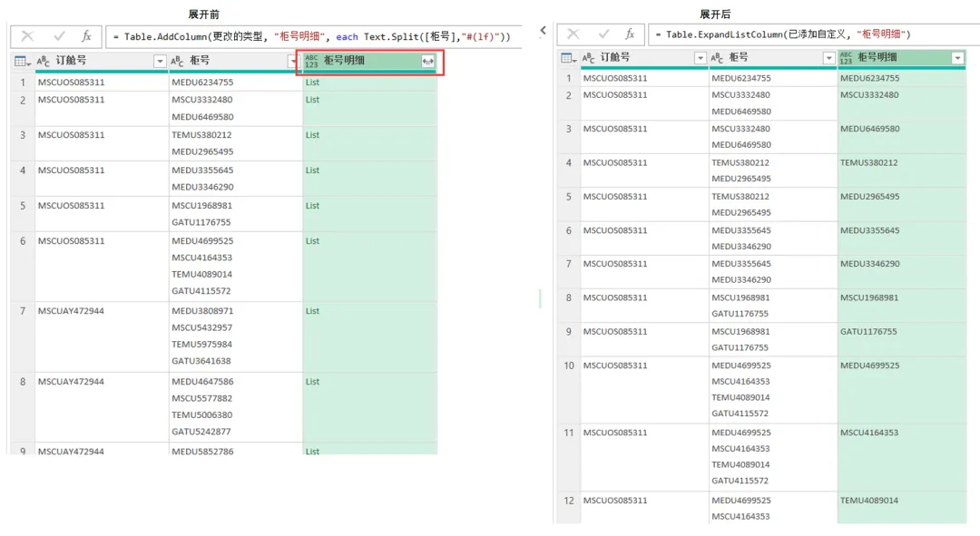Screen dimensions: 980x536
Task: Select the MEDU4647586 cell in 展开前 table
Action: [x=202, y=382]
